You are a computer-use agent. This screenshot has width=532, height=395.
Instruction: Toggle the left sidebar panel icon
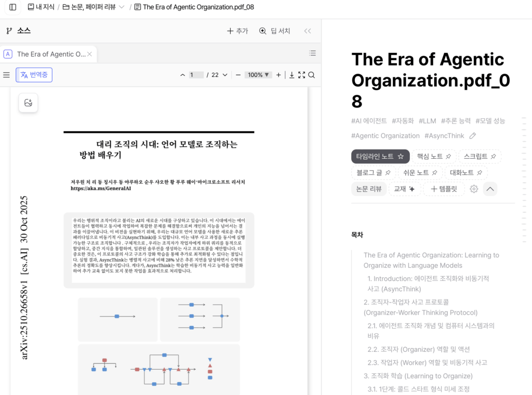12,7
